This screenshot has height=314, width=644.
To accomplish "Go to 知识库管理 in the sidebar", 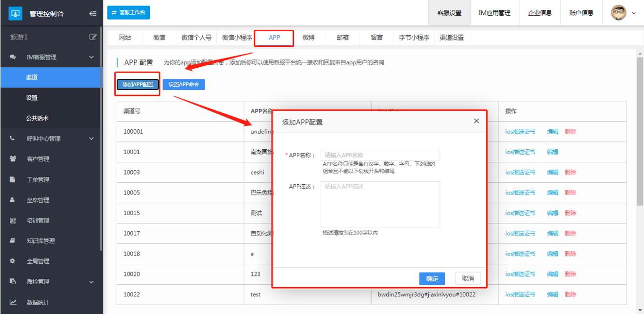I will (41, 241).
